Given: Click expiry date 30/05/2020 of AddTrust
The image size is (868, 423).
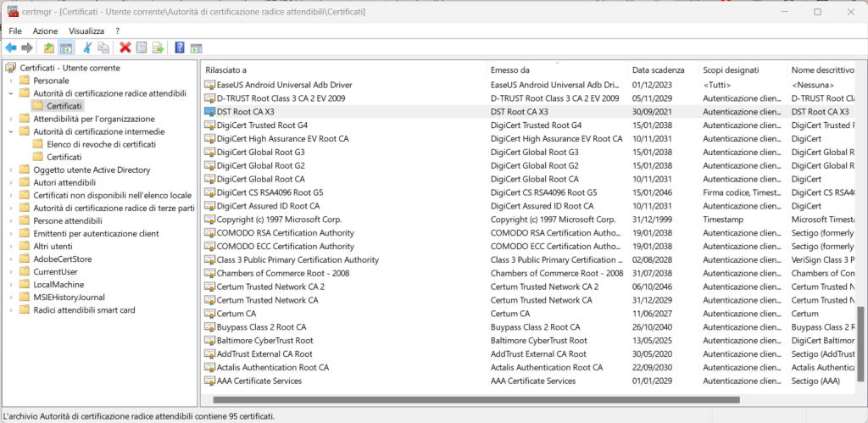Looking at the screenshot, I should pyautogui.click(x=651, y=354).
